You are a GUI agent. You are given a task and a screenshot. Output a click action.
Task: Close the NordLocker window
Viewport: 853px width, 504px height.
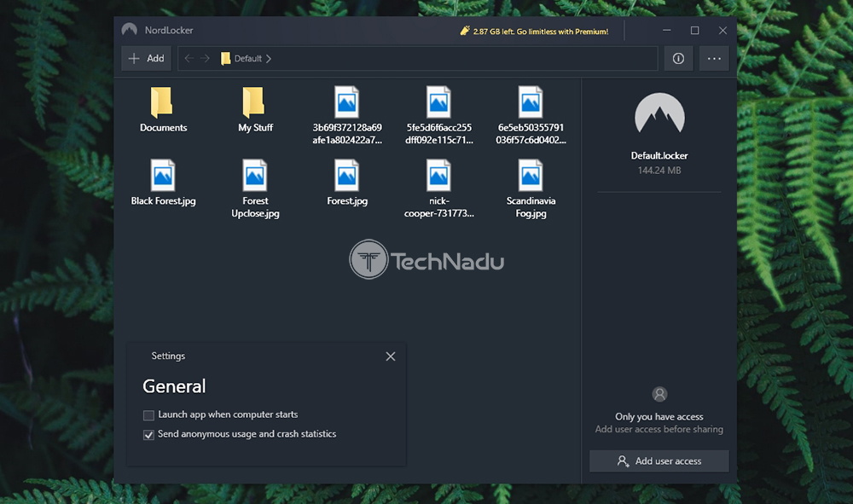[x=722, y=31]
